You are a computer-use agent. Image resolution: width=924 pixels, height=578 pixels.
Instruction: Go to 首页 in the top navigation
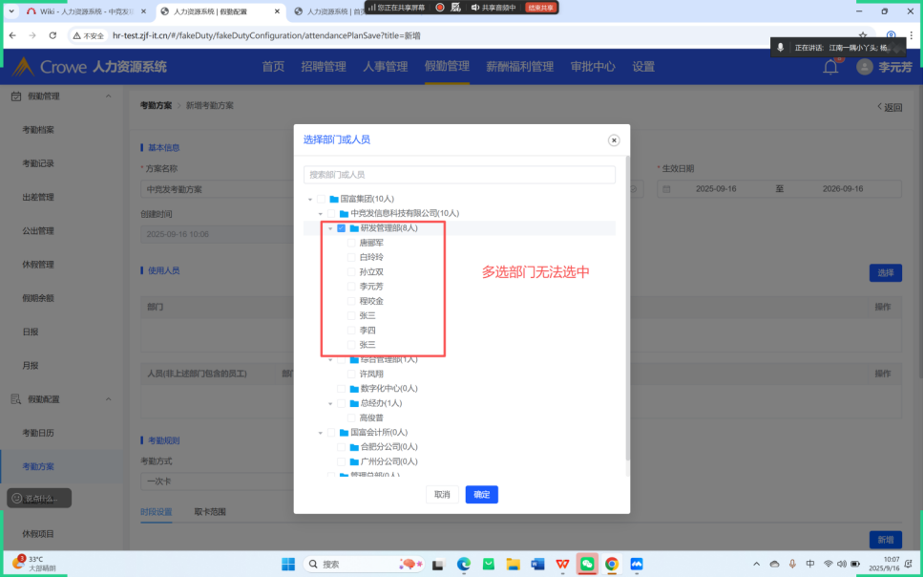click(x=273, y=67)
